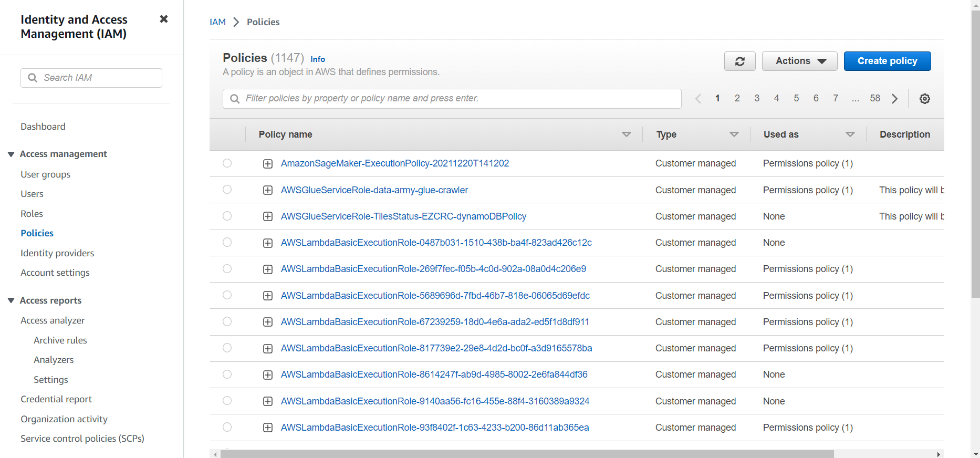Image resolution: width=980 pixels, height=458 pixels.
Task: Open Used as column filter arrow
Action: coord(850,134)
